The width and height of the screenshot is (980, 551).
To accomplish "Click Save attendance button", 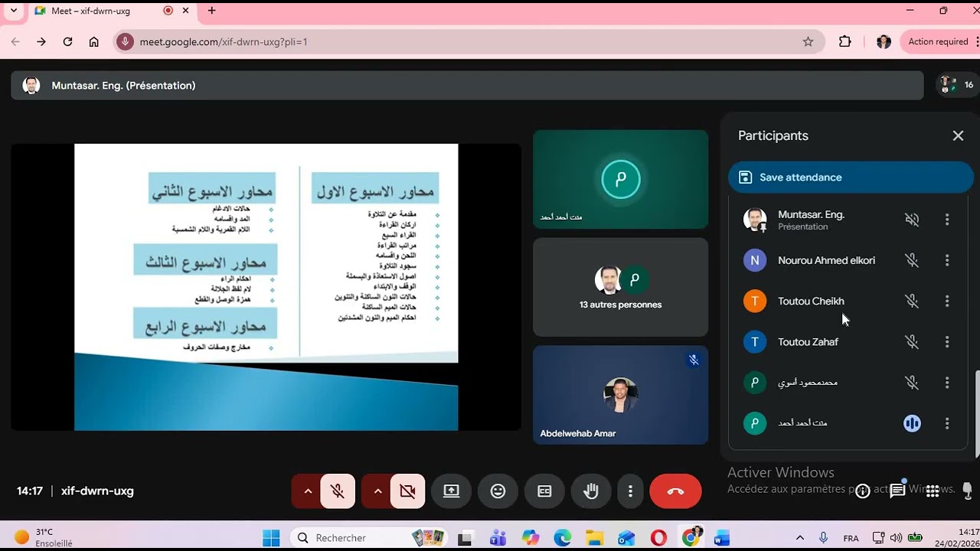I will coord(851,178).
